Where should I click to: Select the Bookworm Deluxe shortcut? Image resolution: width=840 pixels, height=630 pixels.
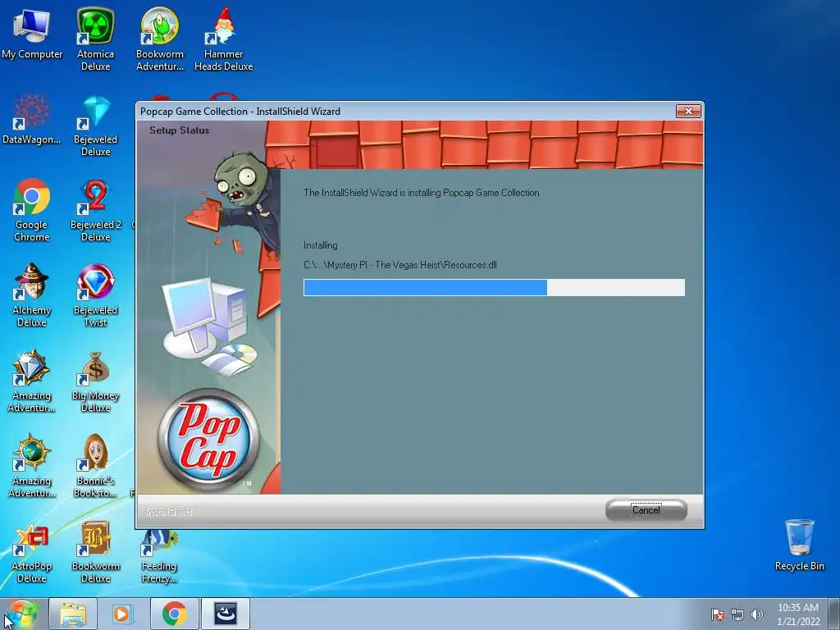95,552
